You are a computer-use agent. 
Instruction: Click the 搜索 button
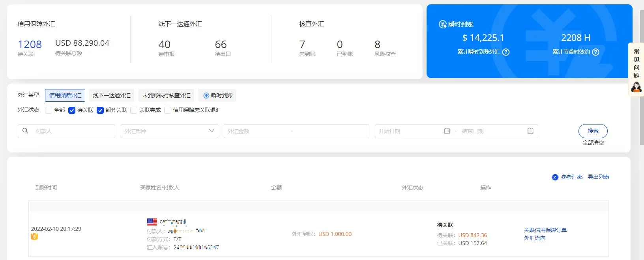593,131
